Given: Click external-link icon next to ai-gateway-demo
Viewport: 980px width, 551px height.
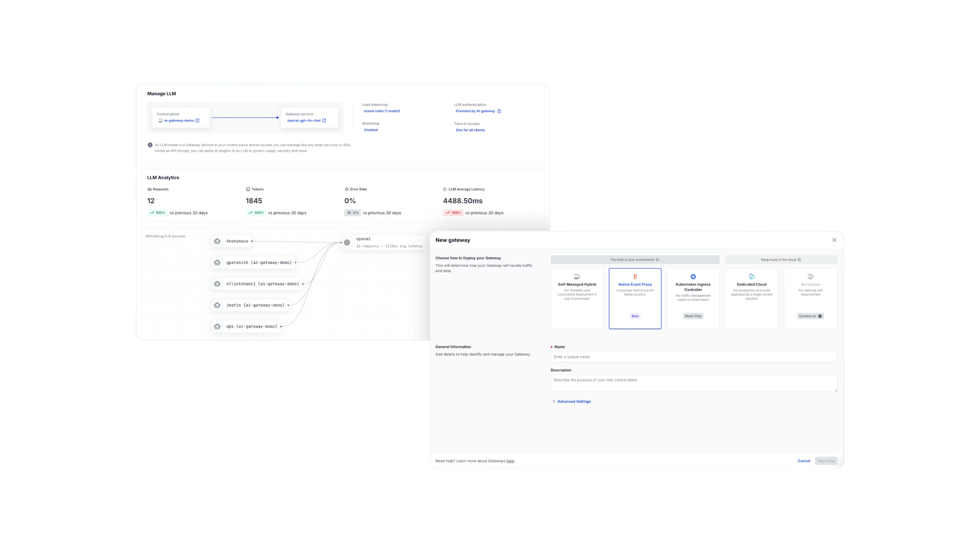Looking at the screenshot, I should tap(198, 121).
